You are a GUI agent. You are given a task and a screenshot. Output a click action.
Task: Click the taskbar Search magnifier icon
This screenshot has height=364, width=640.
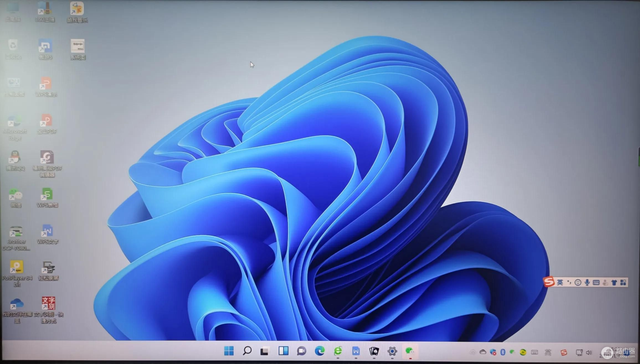click(247, 351)
